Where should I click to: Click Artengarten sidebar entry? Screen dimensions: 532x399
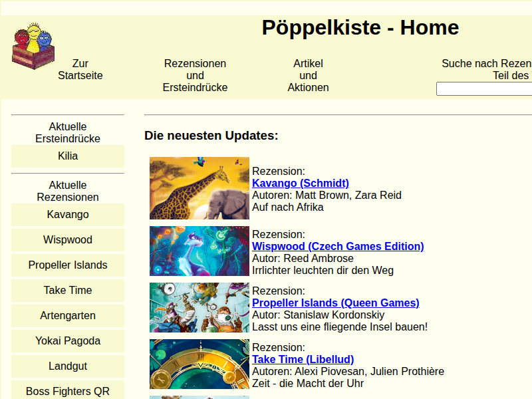point(68,315)
